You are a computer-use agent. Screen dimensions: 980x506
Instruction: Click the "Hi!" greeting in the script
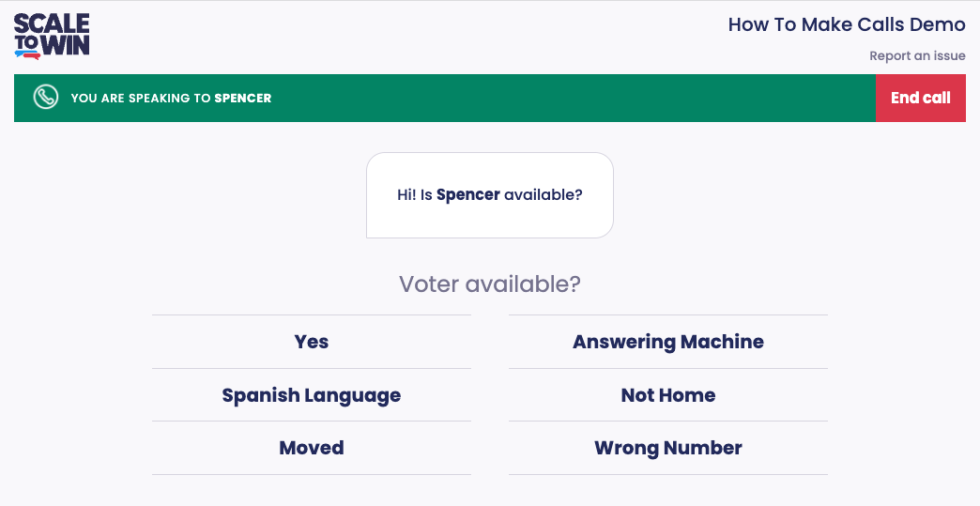(406, 195)
